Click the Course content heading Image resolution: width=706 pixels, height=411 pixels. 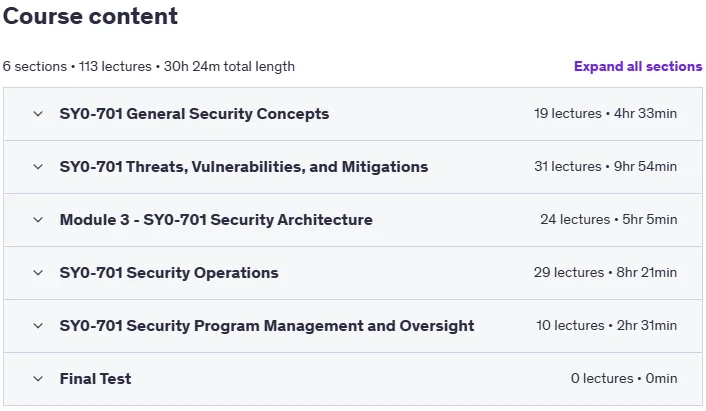[90, 16]
